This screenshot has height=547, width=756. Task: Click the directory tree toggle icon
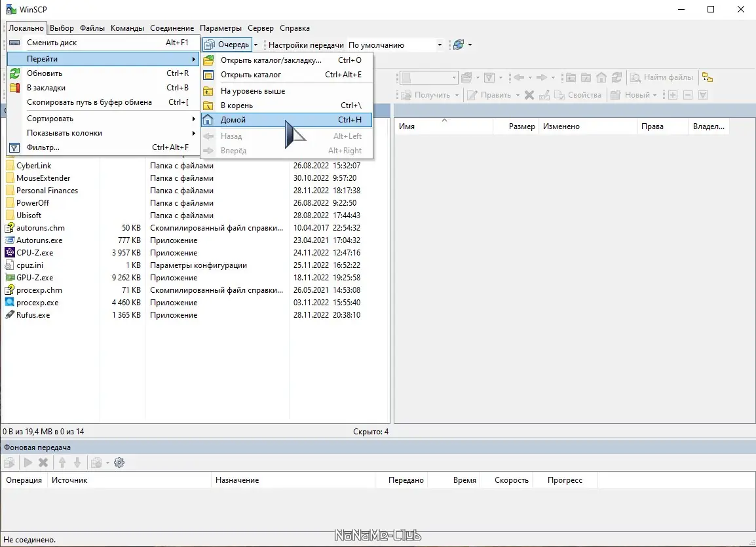coord(708,77)
